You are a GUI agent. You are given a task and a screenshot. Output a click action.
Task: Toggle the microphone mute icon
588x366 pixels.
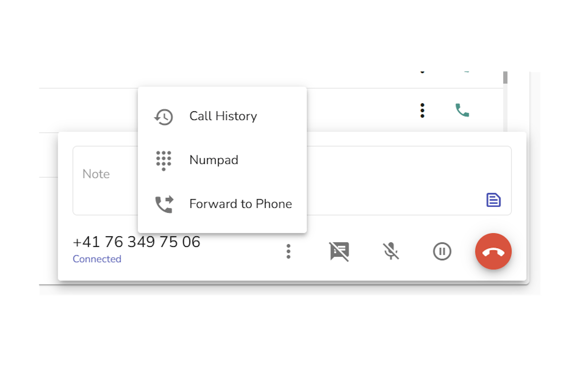tap(391, 251)
